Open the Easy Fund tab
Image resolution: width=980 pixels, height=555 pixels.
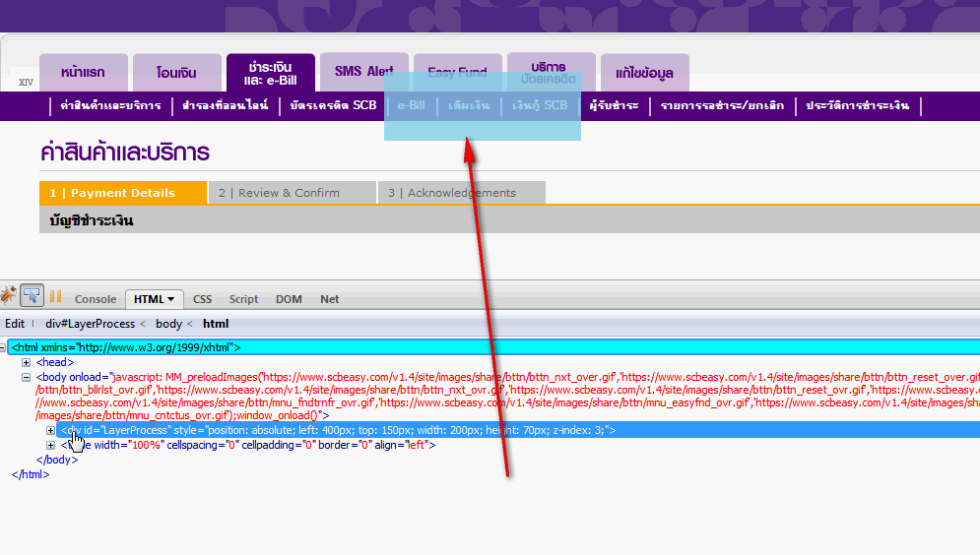pyautogui.click(x=458, y=73)
